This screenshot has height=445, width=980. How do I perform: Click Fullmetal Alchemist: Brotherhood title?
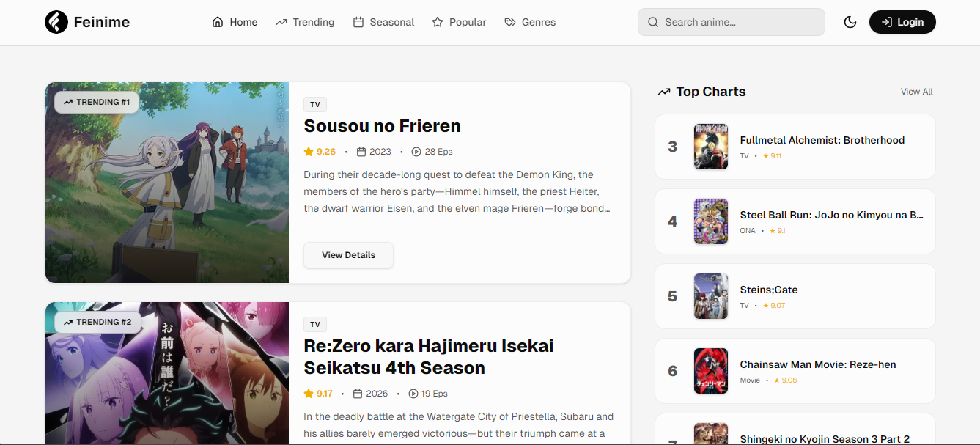click(x=822, y=140)
